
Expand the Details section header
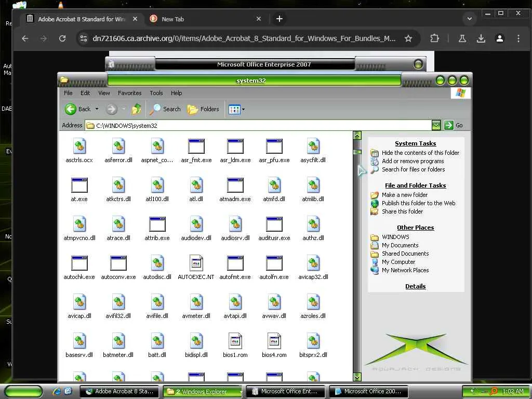click(x=415, y=286)
